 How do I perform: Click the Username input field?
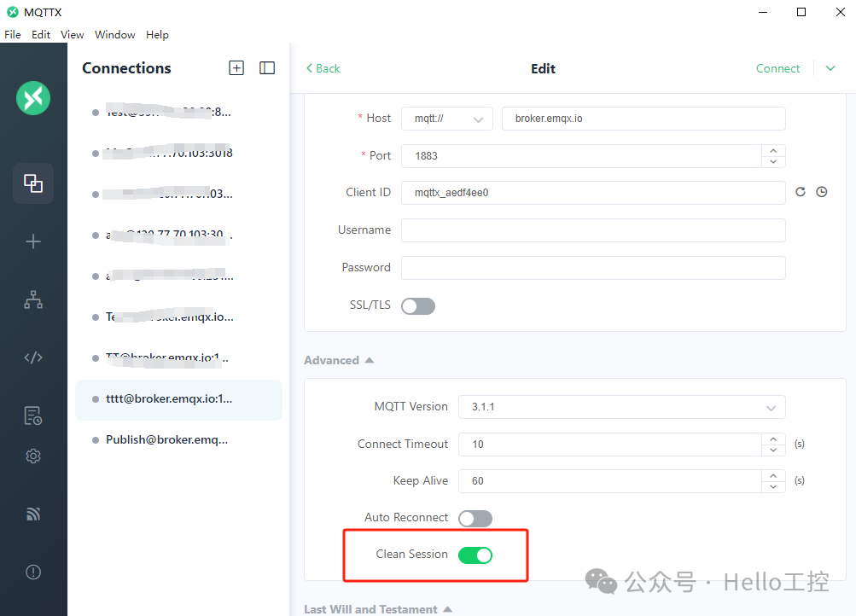[593, 230]
